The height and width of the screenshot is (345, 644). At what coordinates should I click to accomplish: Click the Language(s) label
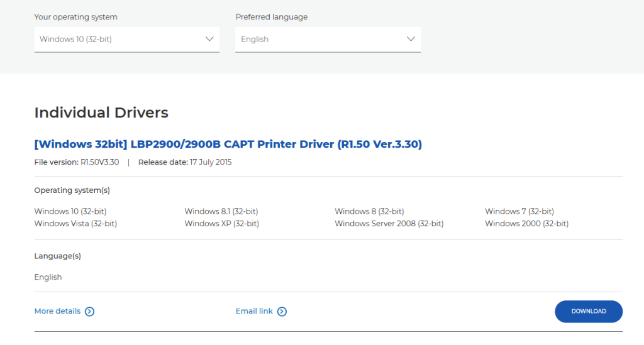point(57,256)
